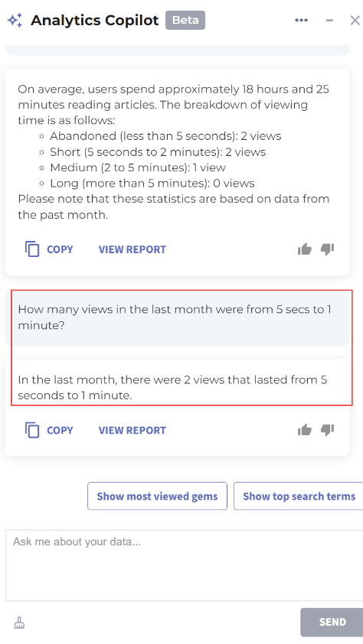Thumbs up the 2 views answer
363x644 pixels.
point(305,430)
